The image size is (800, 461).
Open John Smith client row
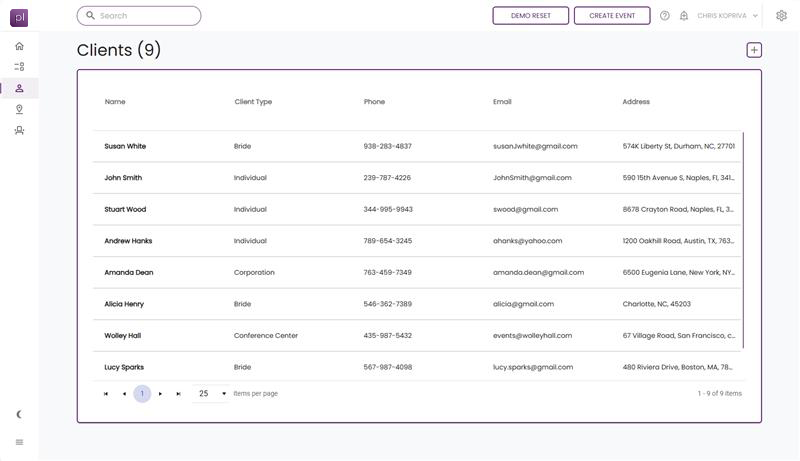pos(417,178)
